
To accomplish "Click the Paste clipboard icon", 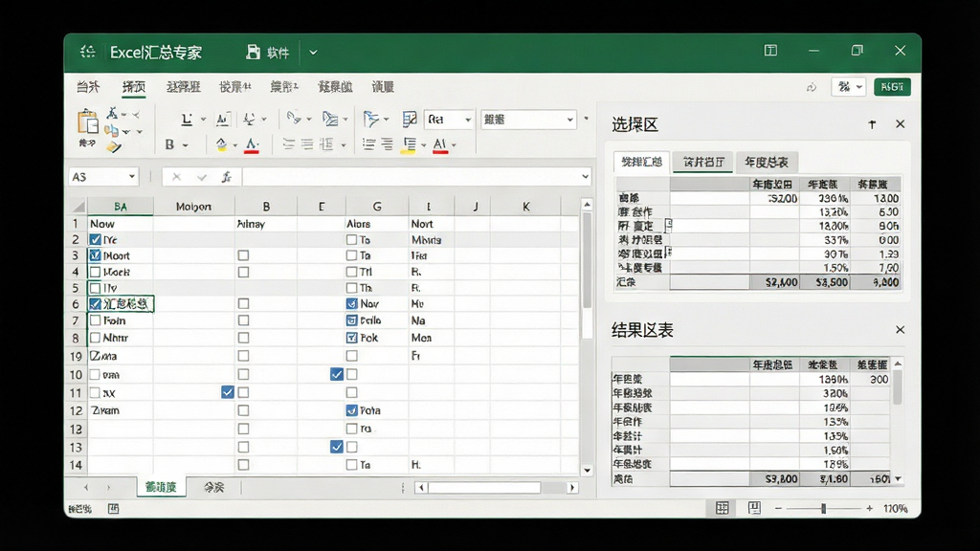I will pos(87,122).
